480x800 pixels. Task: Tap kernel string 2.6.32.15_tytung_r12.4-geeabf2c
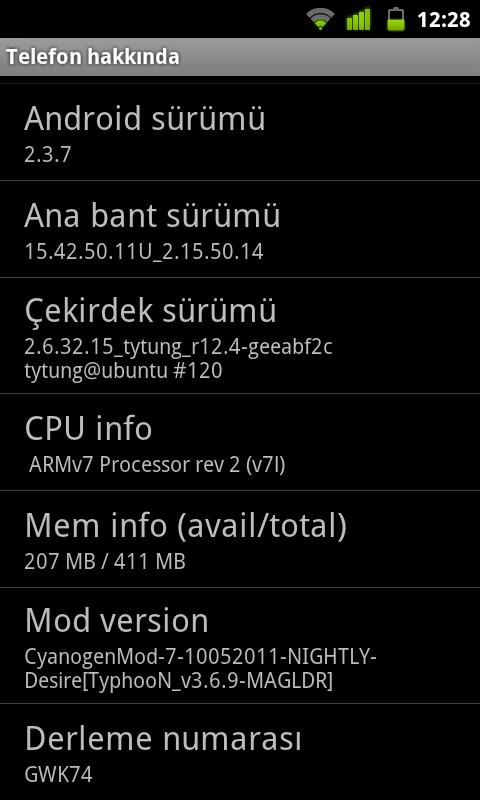point(179,348)
